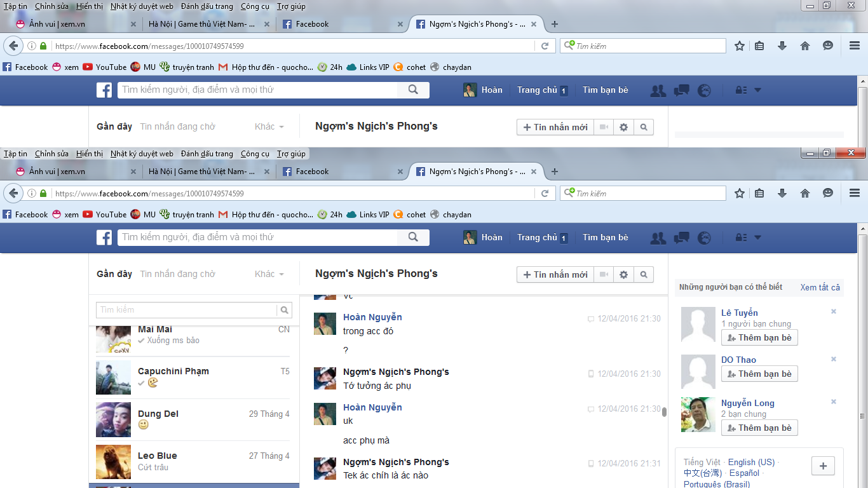Select Tin nhắn đang chờ in lower window
The height and width of the screenshot is (488, 868).
point(178,274)
